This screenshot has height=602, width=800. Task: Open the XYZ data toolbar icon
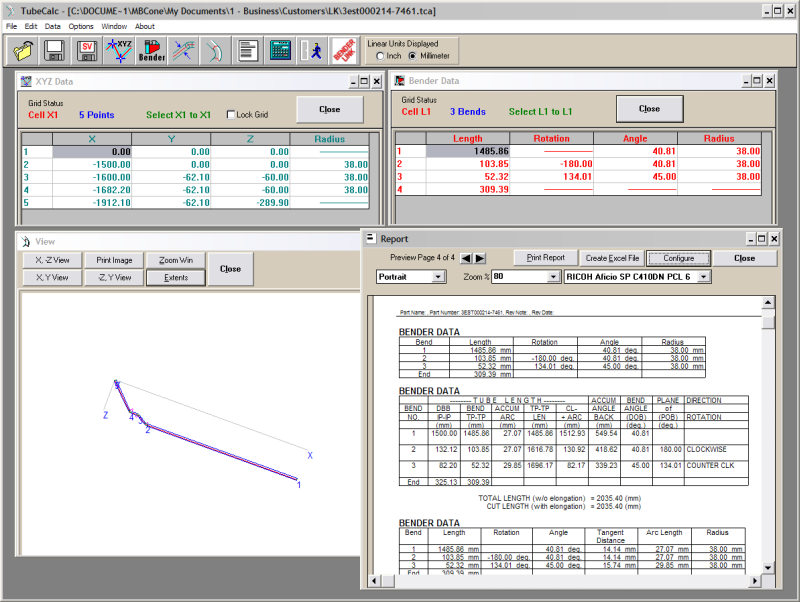[x=119, y=49]
